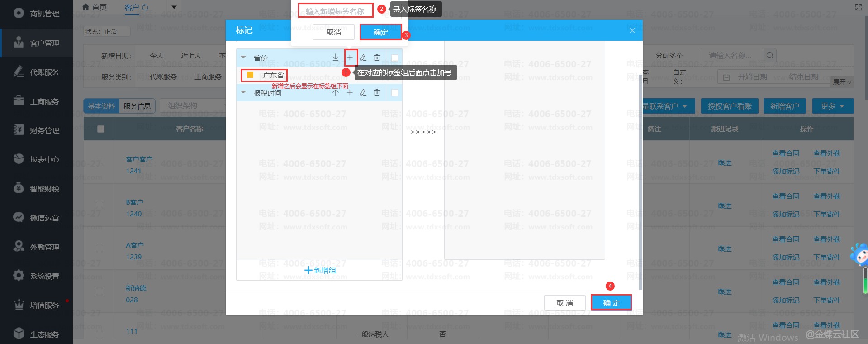
Task: Open the 更多 dropdown button
Action: [x=833, y=106]
